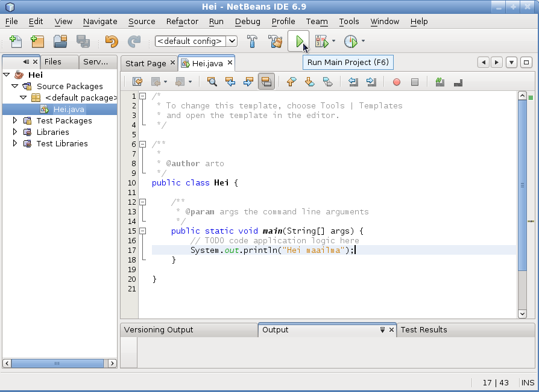
Task: Click the cursor position 17 | 43 in status bar
Action: pos(496,383)
